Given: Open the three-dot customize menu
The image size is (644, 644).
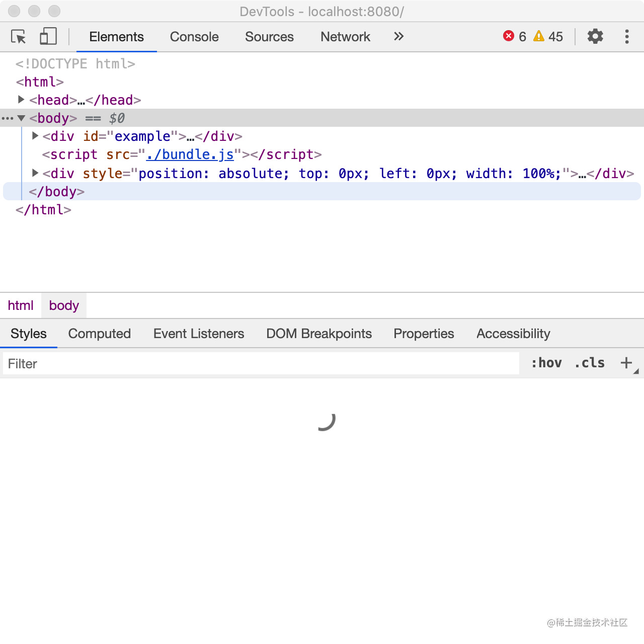Looking at the screenshot, I should (627, 36).
